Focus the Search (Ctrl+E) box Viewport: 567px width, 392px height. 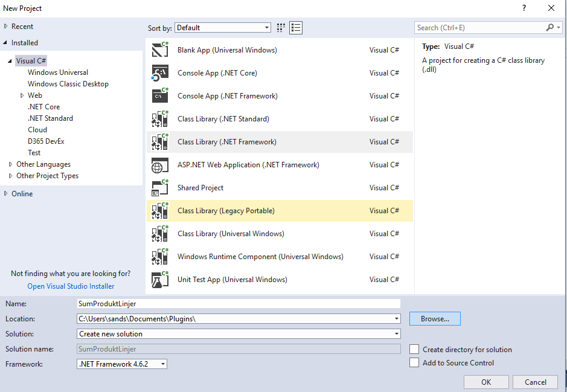tap(480, 28)
